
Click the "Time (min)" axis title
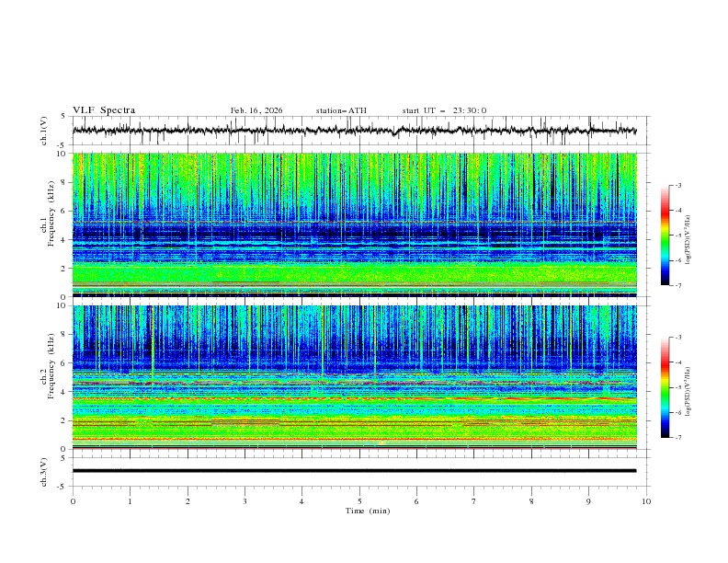(x=368, y=511)
